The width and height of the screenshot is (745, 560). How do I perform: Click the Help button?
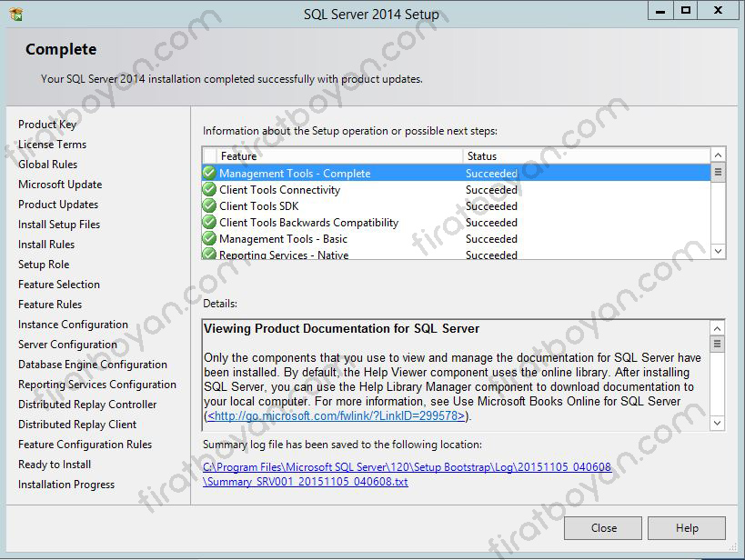click(x=687, y=527)
